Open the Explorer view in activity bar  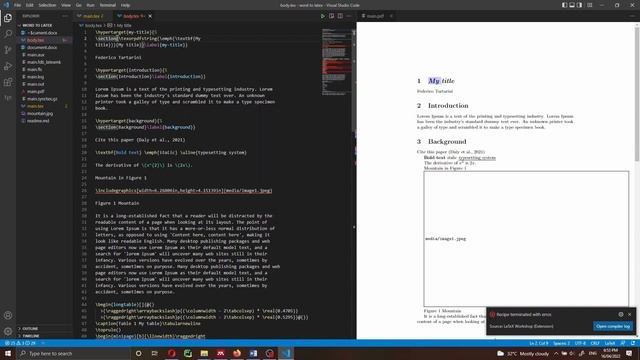tap(8, 18)
